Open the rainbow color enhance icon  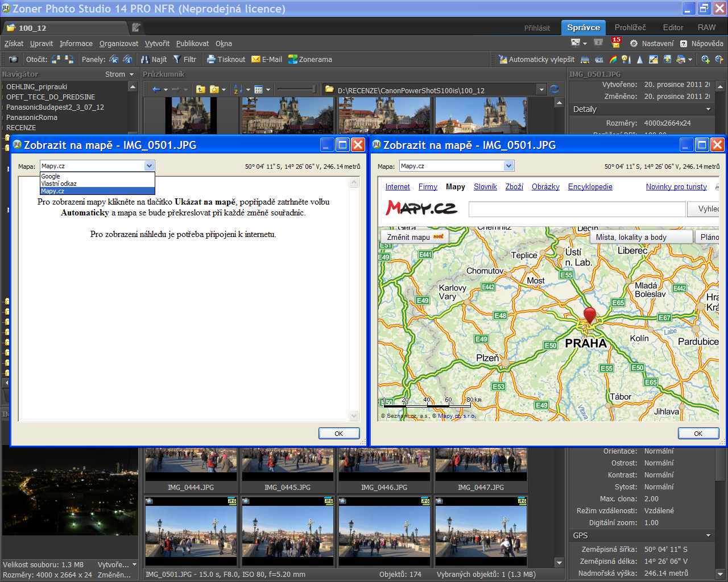pos(613,59)
